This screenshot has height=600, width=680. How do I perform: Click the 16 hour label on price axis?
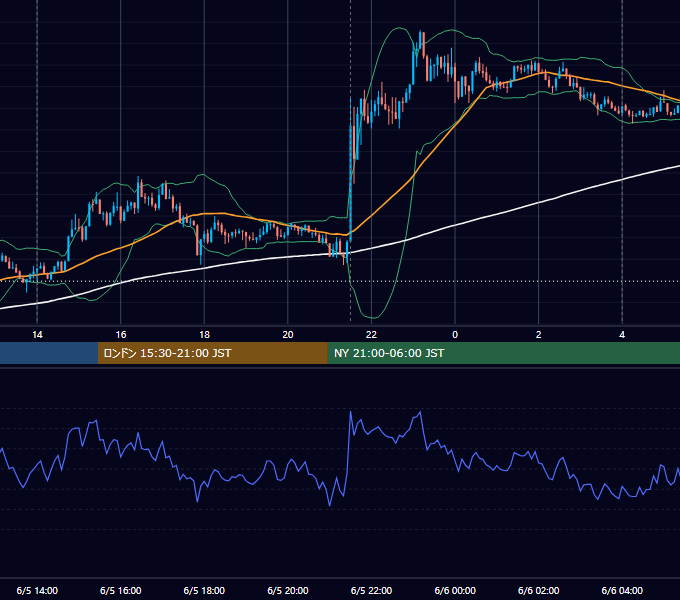[121, 335]
